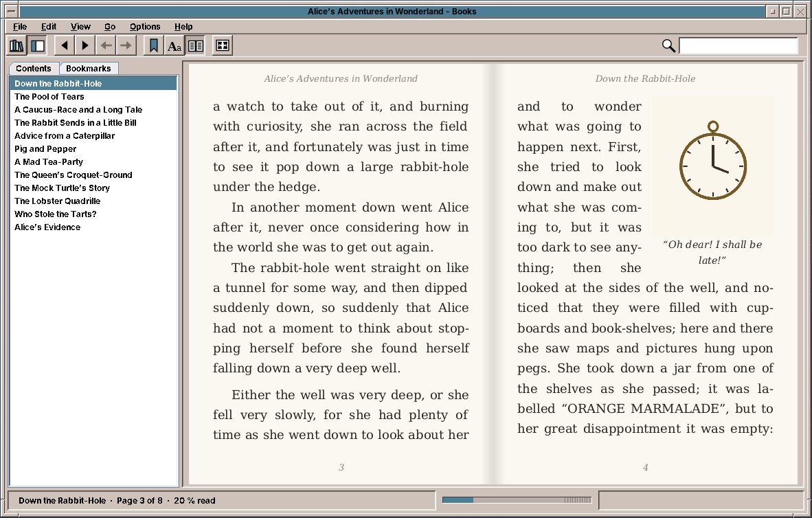
Task: Switch to the Contents tab
Action: (x=33, y=69)
